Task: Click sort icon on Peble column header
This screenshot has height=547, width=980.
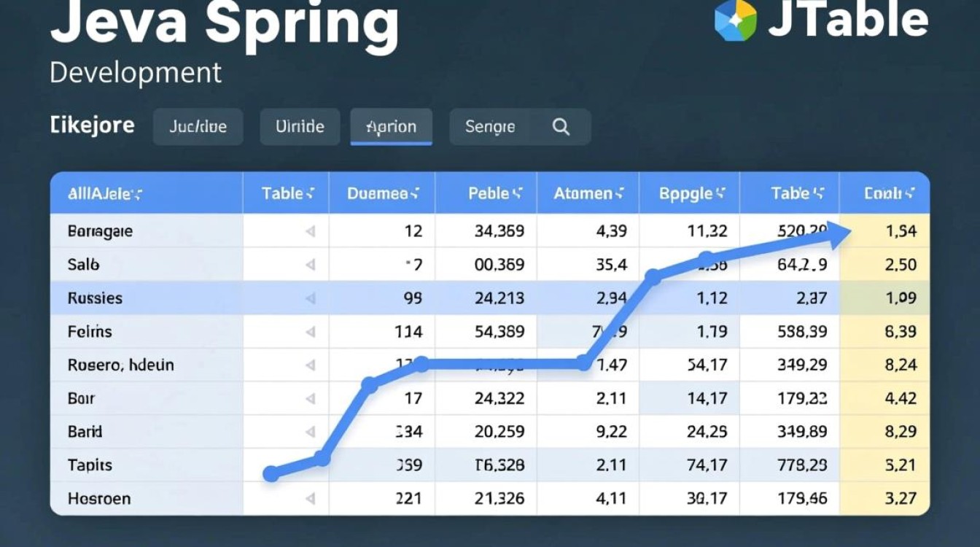Action: point(517,194)
